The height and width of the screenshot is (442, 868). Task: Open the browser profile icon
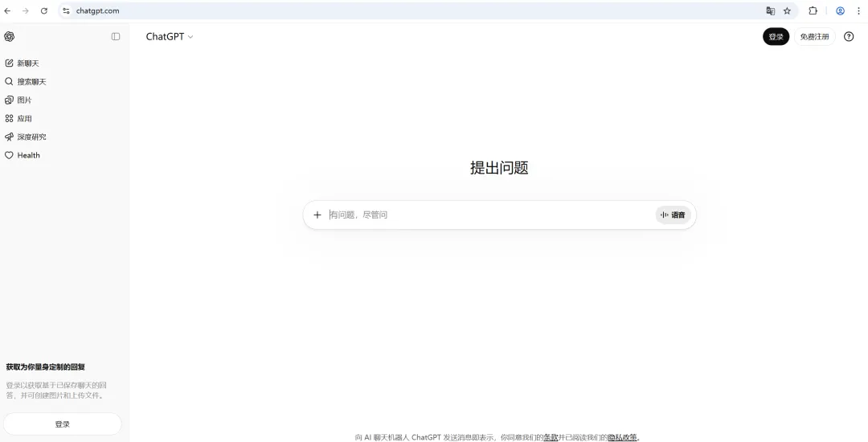pos(840,10)
